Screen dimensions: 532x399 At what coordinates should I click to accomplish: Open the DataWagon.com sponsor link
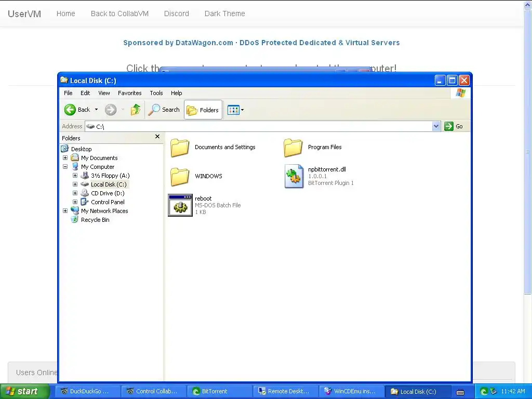coord(261,43)
